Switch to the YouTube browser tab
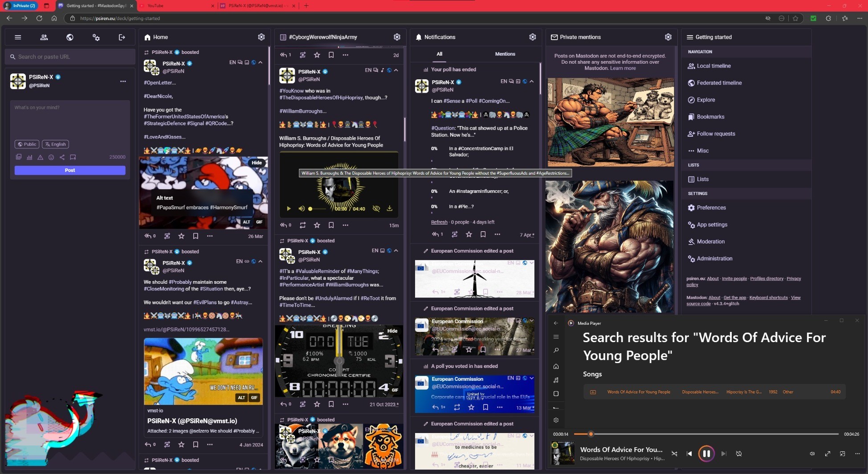Screen dimensions: 868x474 (x=177, y=6)
